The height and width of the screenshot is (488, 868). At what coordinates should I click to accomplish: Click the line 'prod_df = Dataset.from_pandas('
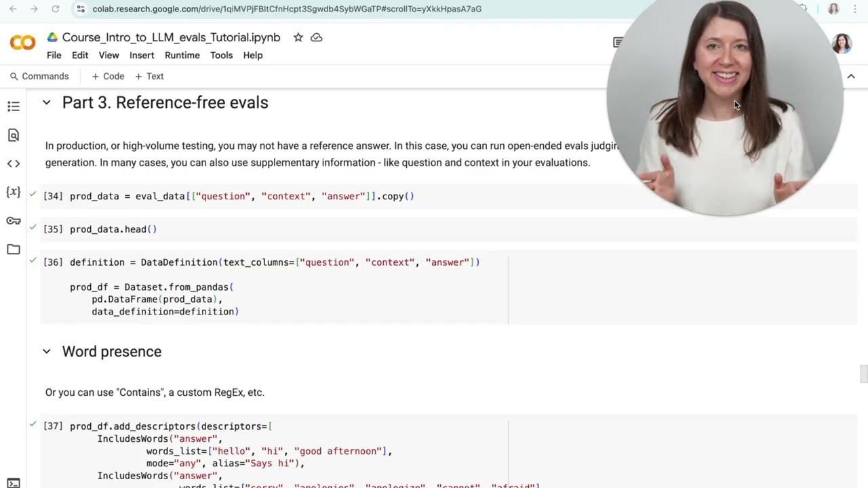151,287
